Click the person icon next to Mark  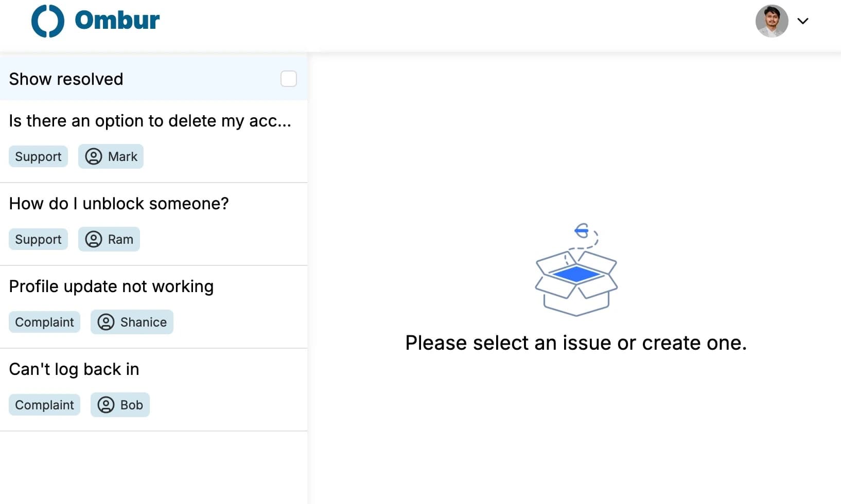click(x=94, y=156)
